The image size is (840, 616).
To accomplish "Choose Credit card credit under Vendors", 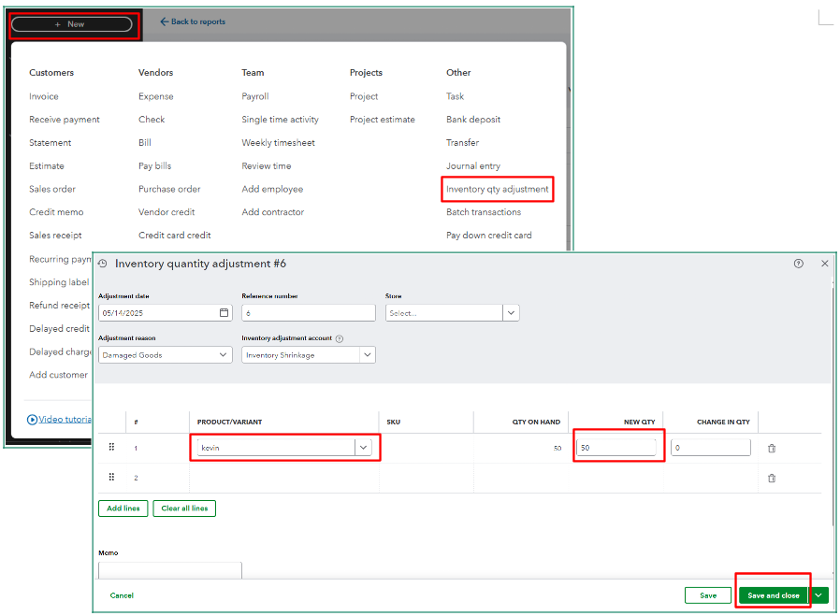I will pos(175,235).
